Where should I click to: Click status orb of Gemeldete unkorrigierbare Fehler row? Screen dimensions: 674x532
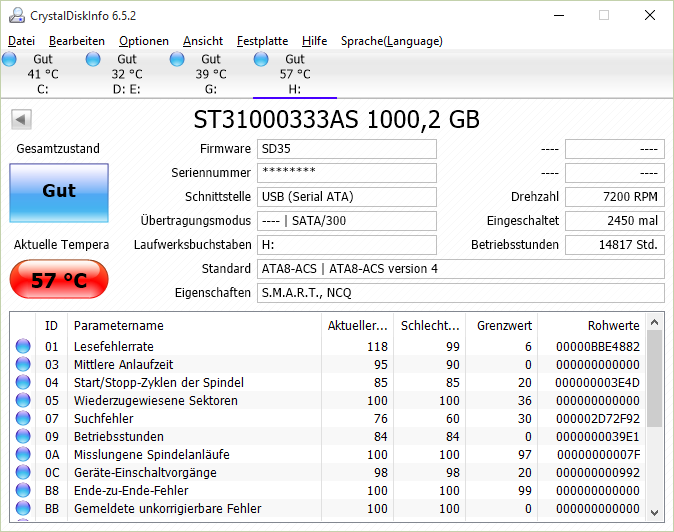[23, 508]
